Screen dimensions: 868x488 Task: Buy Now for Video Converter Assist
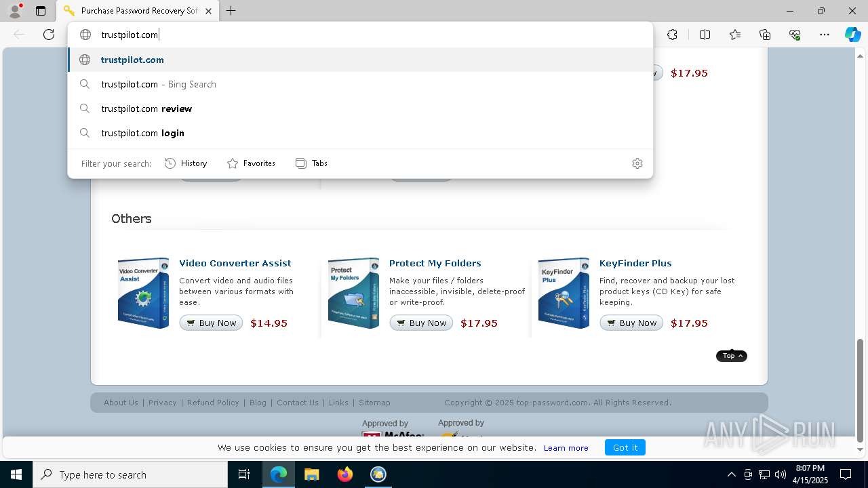point(211,323)
